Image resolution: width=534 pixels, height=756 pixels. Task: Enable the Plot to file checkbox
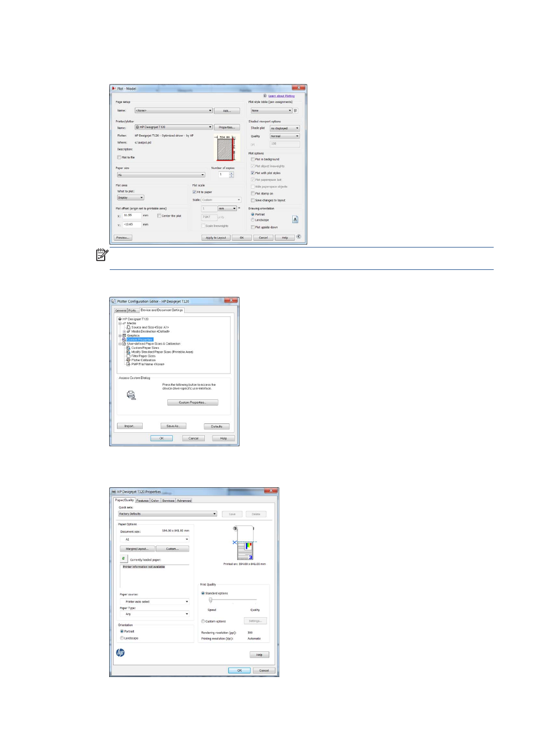click(119, 157)
